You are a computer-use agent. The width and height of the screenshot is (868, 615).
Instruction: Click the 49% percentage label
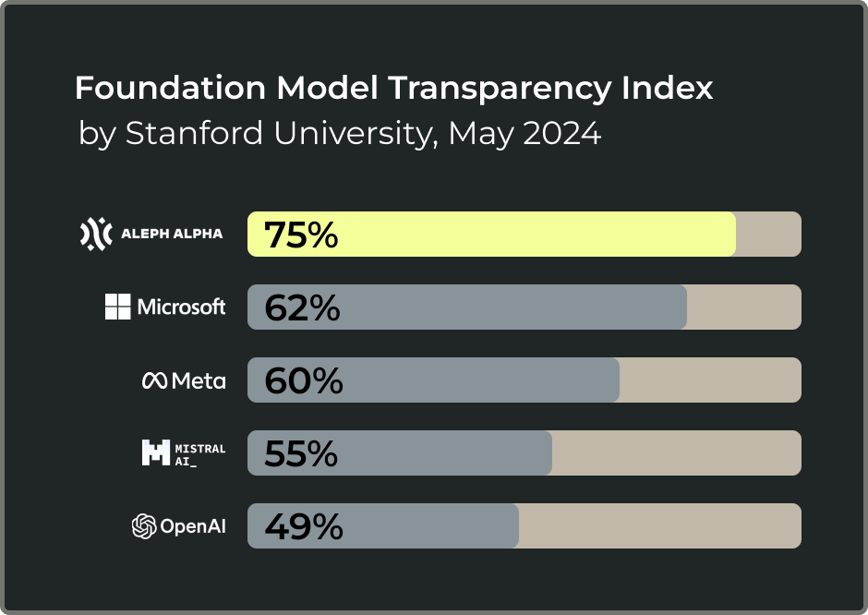(x=303, y=527)
